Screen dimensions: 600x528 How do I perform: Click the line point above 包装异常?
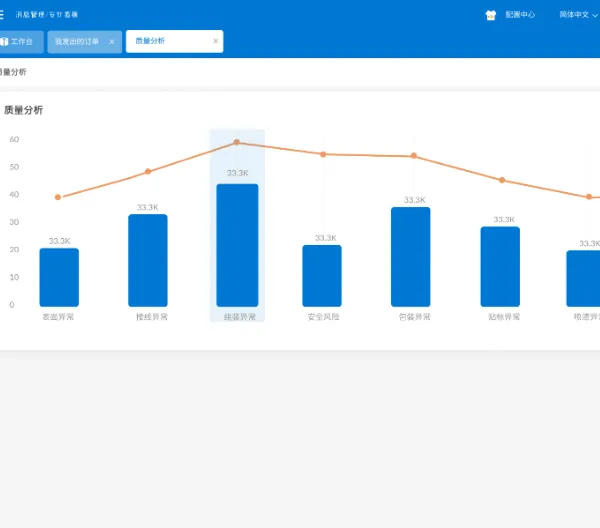(x=414, y=156)
